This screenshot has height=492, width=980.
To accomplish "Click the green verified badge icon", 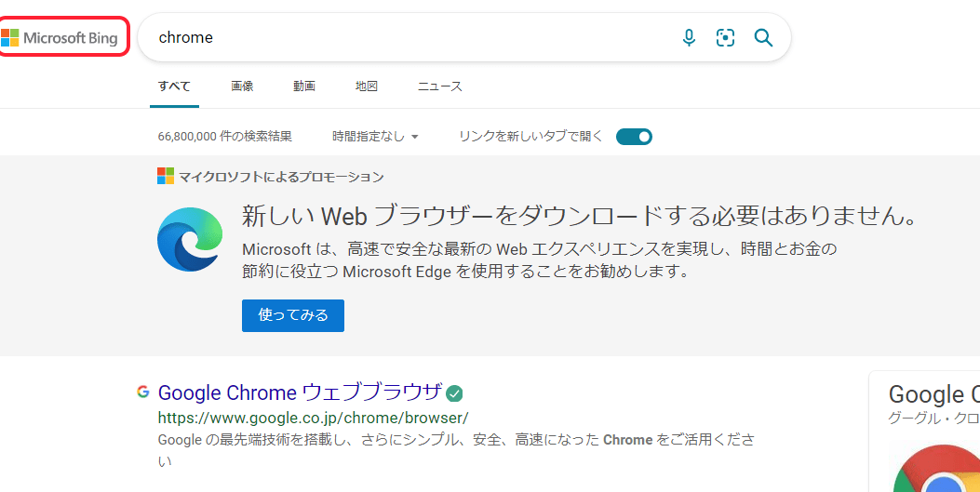I will tap(454, 392).
